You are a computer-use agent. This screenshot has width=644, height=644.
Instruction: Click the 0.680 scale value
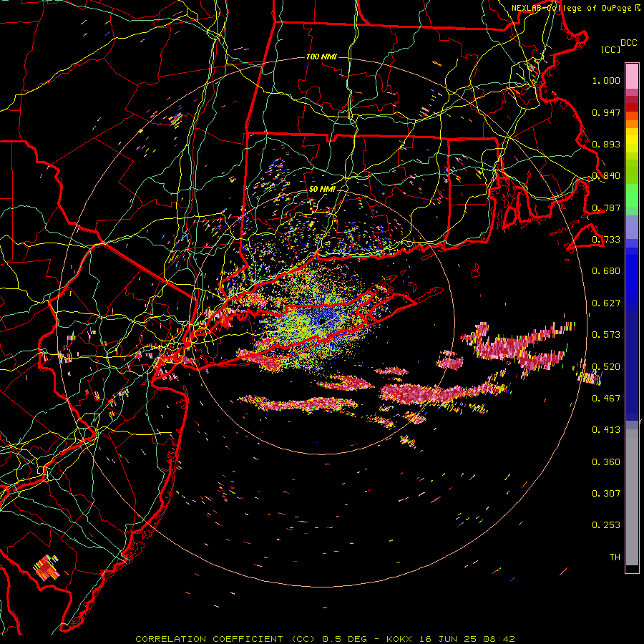coord(606,271)
